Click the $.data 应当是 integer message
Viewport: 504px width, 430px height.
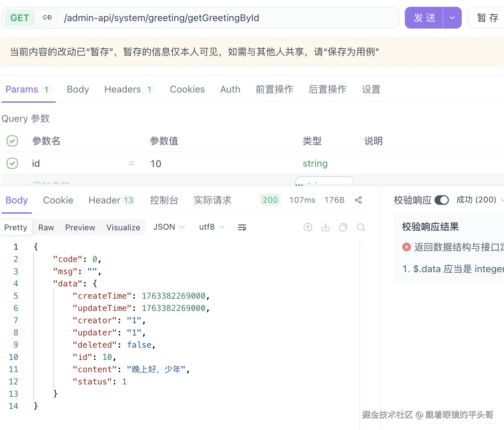[453, 269]
